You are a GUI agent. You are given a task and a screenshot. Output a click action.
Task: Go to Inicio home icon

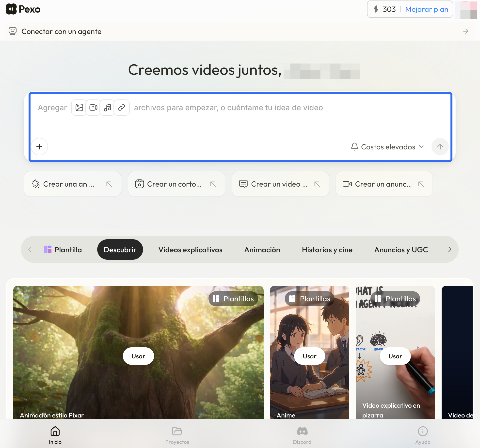tap(55, 431)
